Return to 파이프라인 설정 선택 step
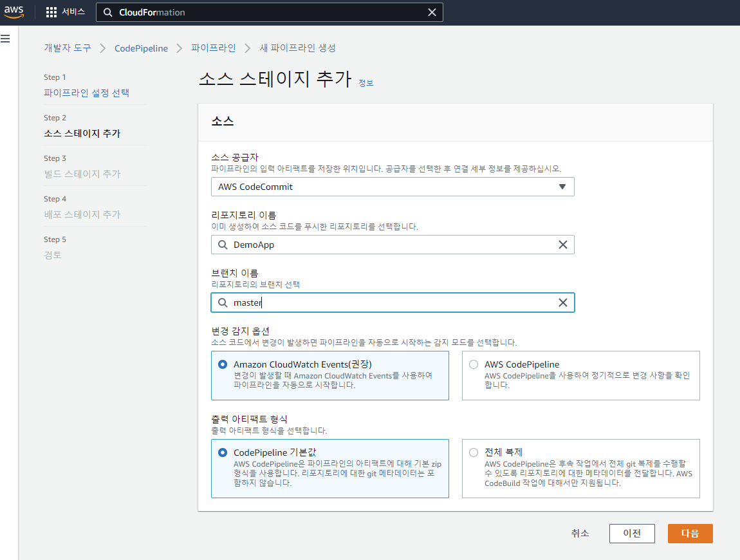Image resolution: width=740 pixels, height=560 pixels. [x=86, y=93]
